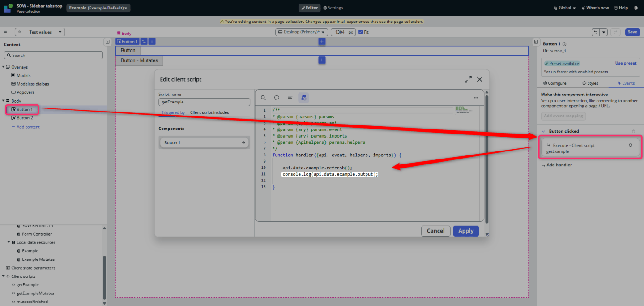Open Button 1 toolbar more options dots
The image size is (644, 306).
[152, 41]
